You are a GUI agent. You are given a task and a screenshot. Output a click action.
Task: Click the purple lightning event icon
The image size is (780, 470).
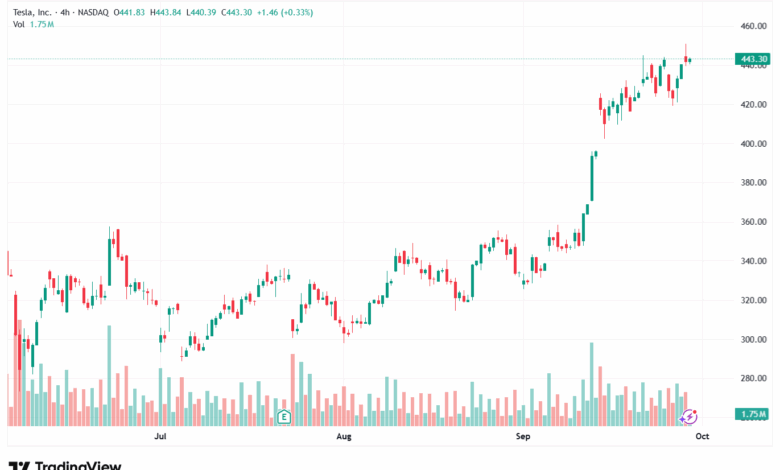click(x=688, y=415)
